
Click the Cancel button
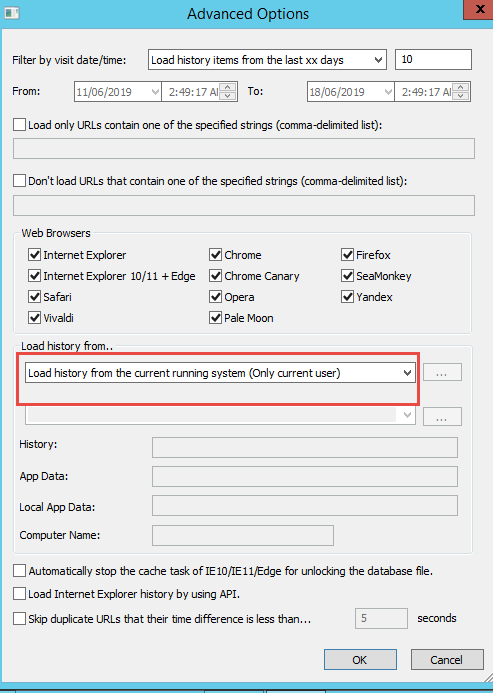447,660
